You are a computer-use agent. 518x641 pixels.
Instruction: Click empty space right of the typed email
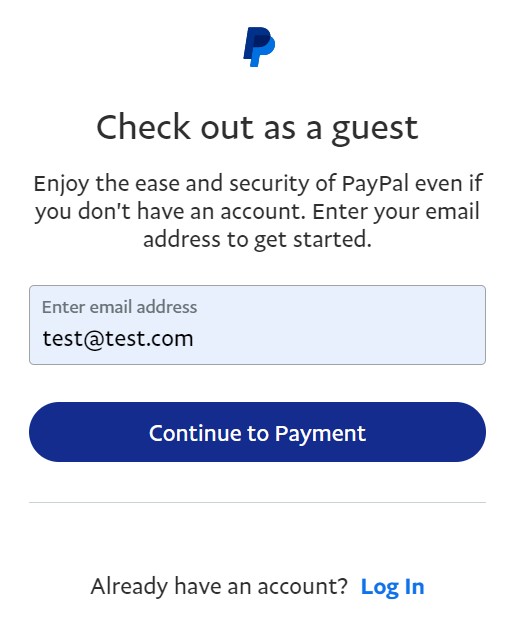pyautogui.click(x=339, y=339)
